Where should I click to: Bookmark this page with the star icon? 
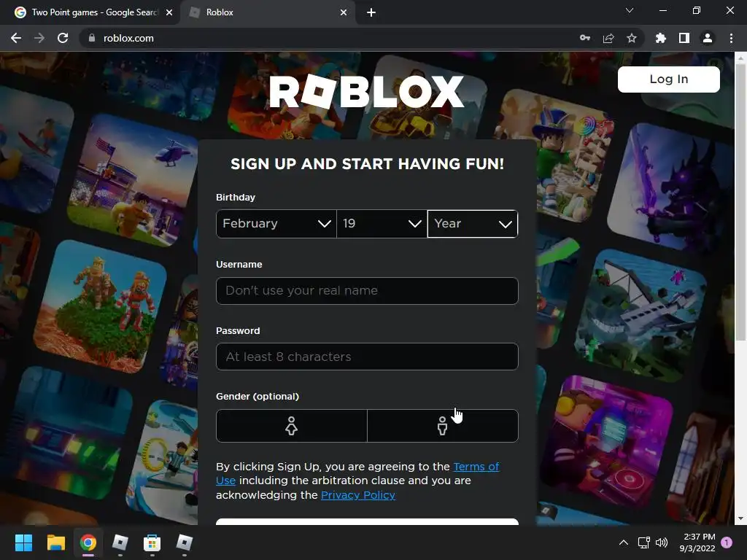coord(632,38)
